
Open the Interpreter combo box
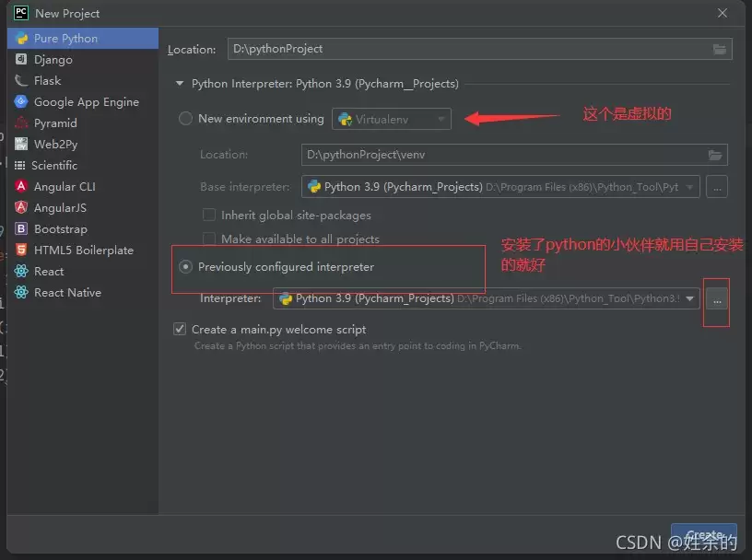click(x=486, y=298)
